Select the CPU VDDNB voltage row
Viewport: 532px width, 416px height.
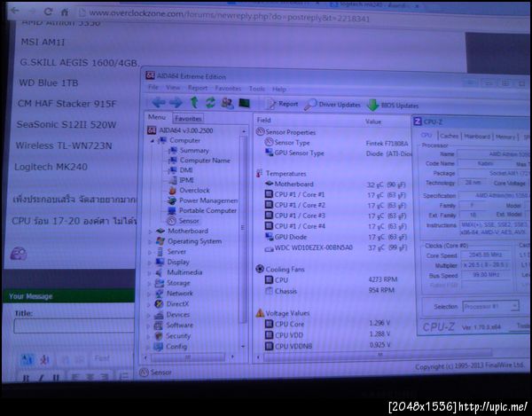pyautogui.click(x=327, y=346)
